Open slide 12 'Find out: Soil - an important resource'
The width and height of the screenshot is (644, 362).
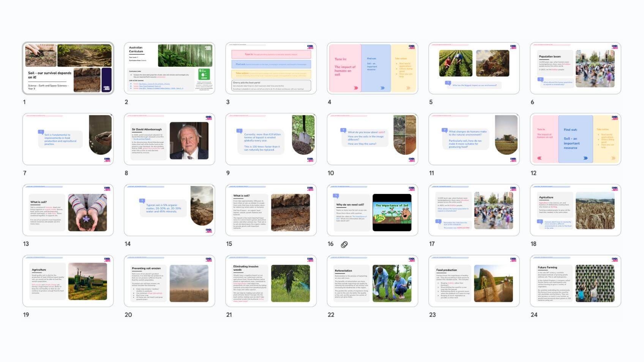[575, 139]
